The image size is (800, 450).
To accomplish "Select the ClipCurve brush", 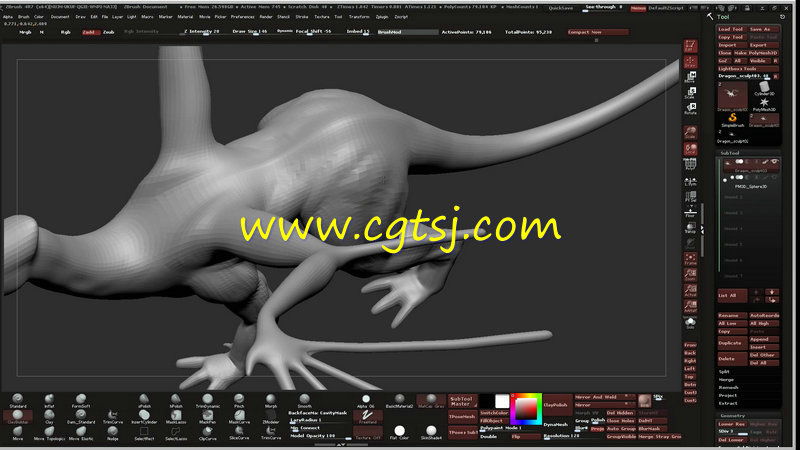I will [x=208, y=433].
